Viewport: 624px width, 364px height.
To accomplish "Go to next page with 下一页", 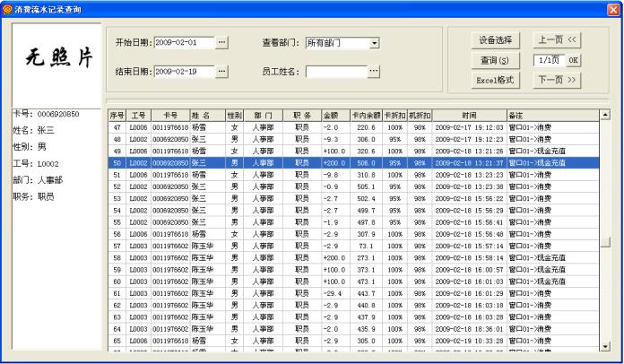I will (x=558, y=80).
